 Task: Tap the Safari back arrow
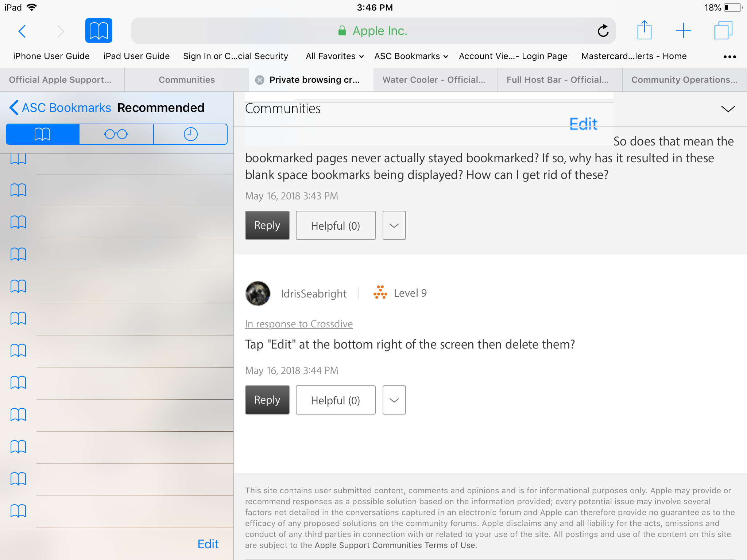coord(22,31)
